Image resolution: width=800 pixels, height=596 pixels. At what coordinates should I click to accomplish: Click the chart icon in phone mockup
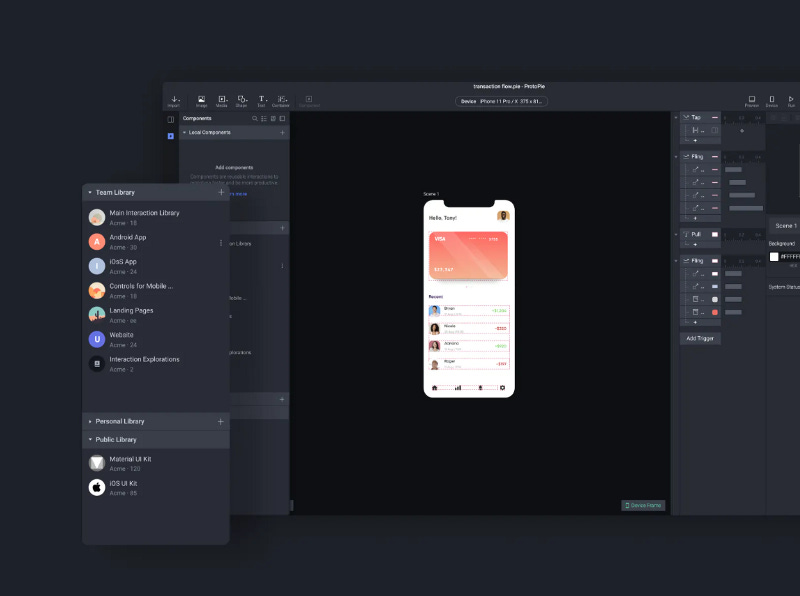[458, 388]
